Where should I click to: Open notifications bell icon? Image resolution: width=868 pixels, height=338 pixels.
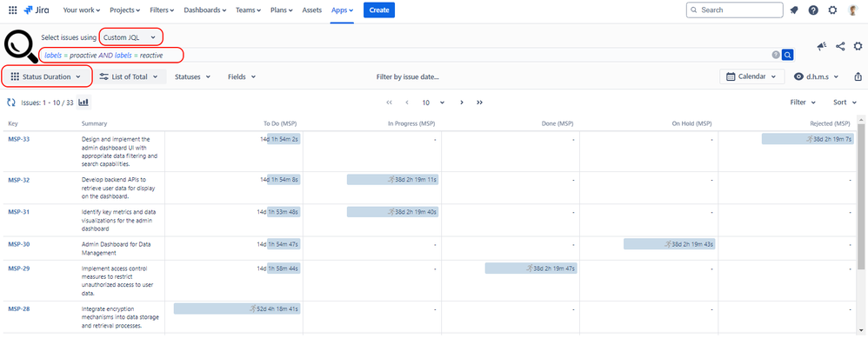(794, 10)
